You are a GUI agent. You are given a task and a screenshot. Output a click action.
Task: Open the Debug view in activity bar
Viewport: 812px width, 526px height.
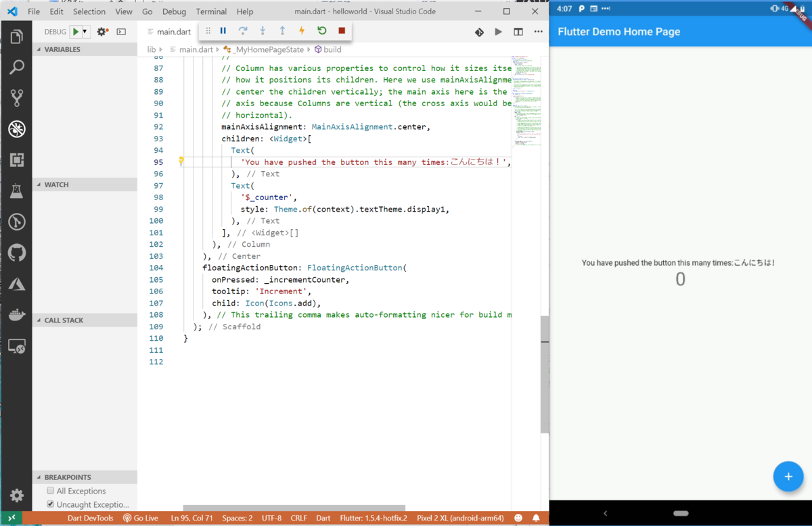tap(16, 128)
